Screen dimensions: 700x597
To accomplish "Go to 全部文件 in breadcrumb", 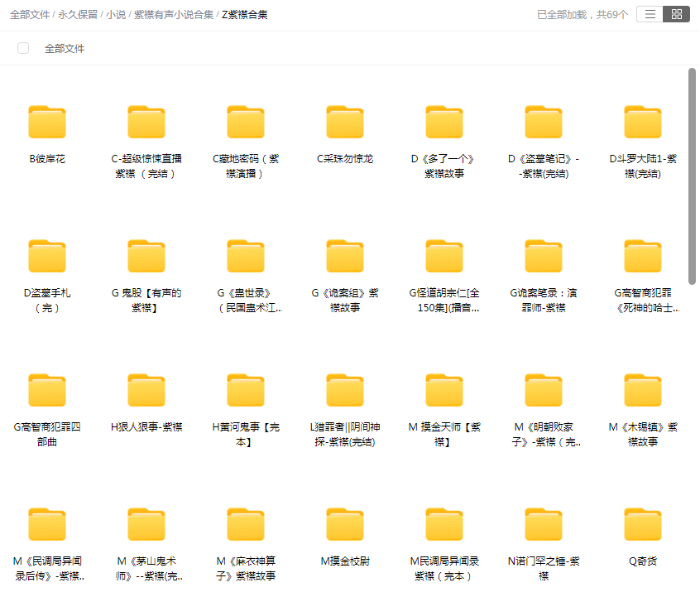I will click(30, 15).
